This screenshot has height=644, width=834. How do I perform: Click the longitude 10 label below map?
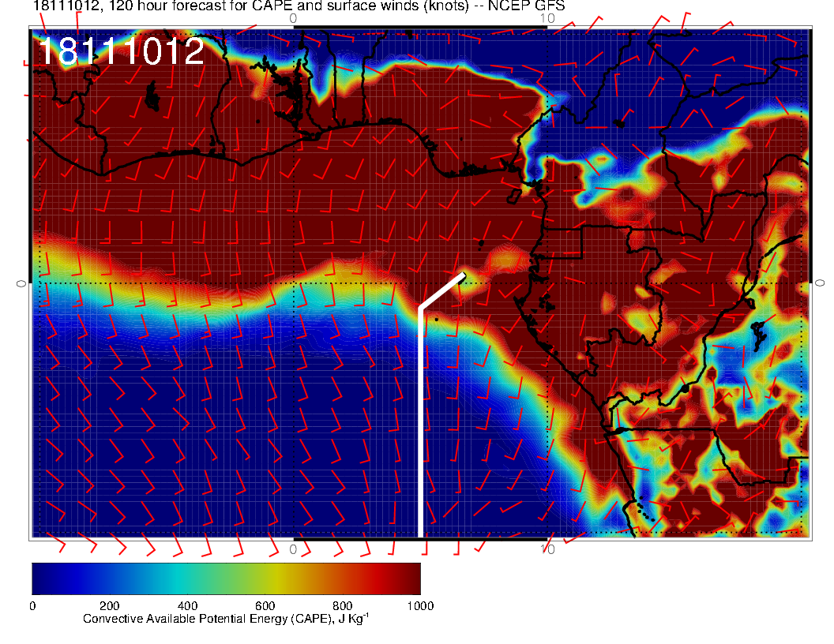(547, 549)
